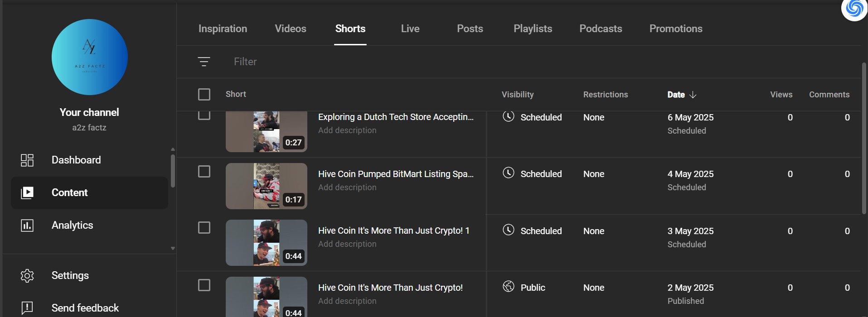
Task: Open Dashboard in the sidebar
Action: (x=89, y=160)
